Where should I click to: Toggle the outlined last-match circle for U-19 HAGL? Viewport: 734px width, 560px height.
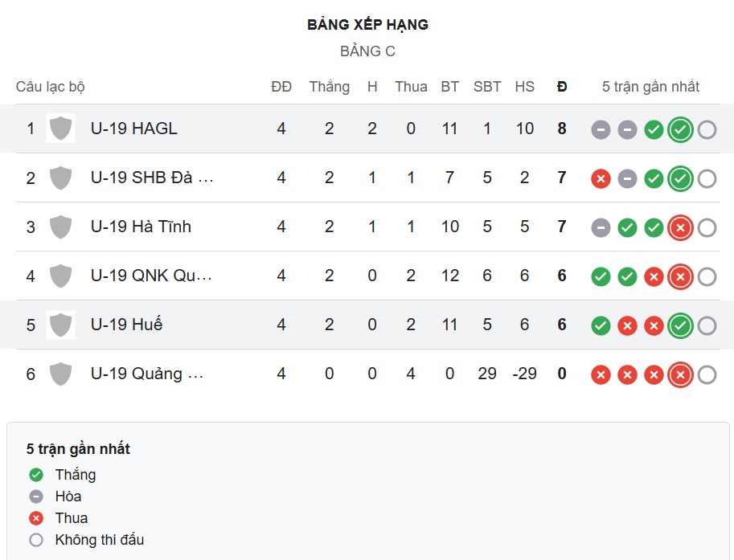706,129
